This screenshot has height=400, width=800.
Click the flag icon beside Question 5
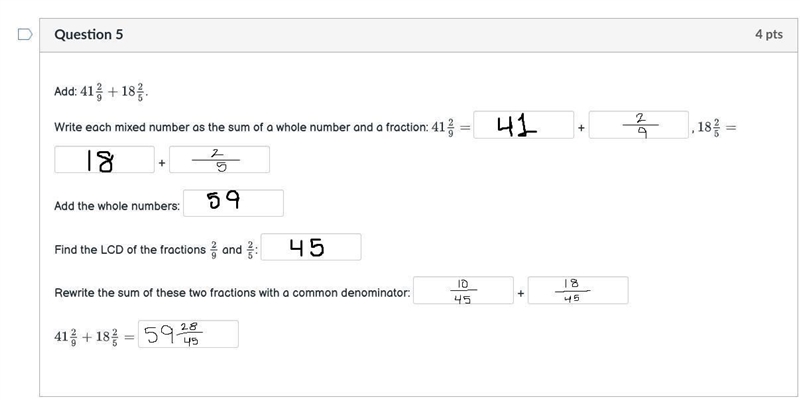tap(25, 34)
